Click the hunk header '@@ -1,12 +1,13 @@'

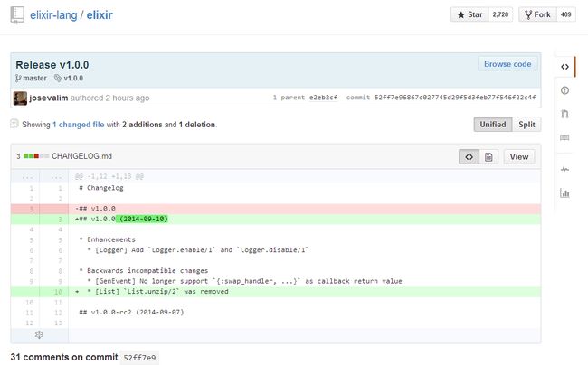109,176
